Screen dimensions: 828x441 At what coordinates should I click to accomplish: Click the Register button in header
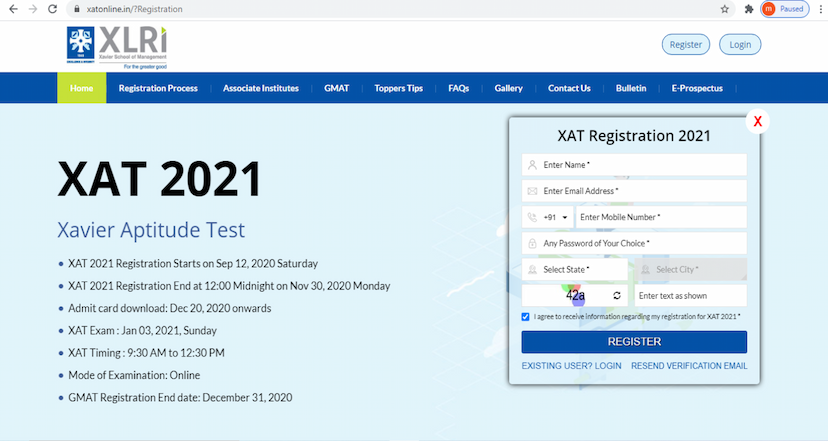point(686,44)
